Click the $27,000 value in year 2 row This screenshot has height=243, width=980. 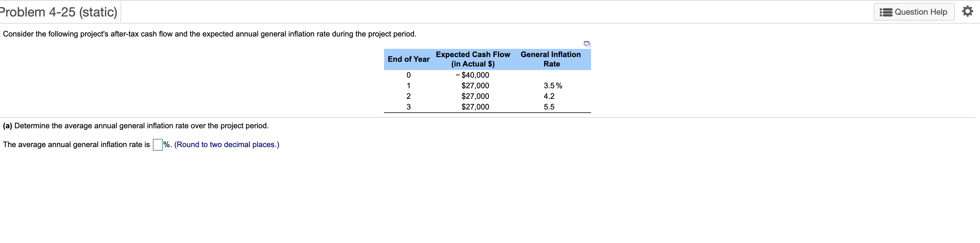point(475,96)
